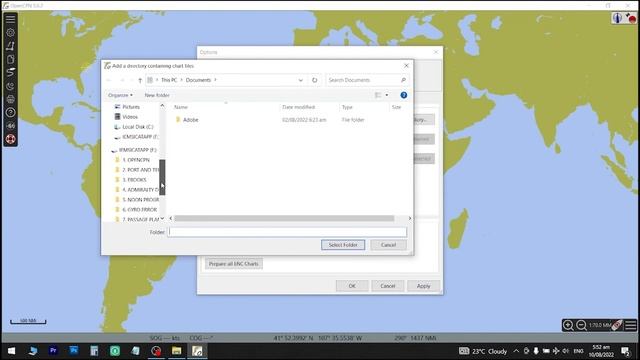Click the compass icon in chart corner
640x360 pixels.
pos(617,18)
